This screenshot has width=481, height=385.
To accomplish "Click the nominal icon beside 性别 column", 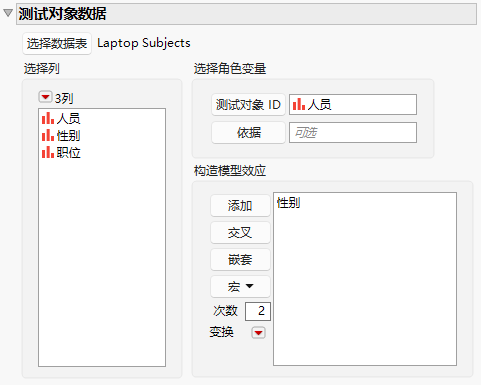I will pos(48,136).
